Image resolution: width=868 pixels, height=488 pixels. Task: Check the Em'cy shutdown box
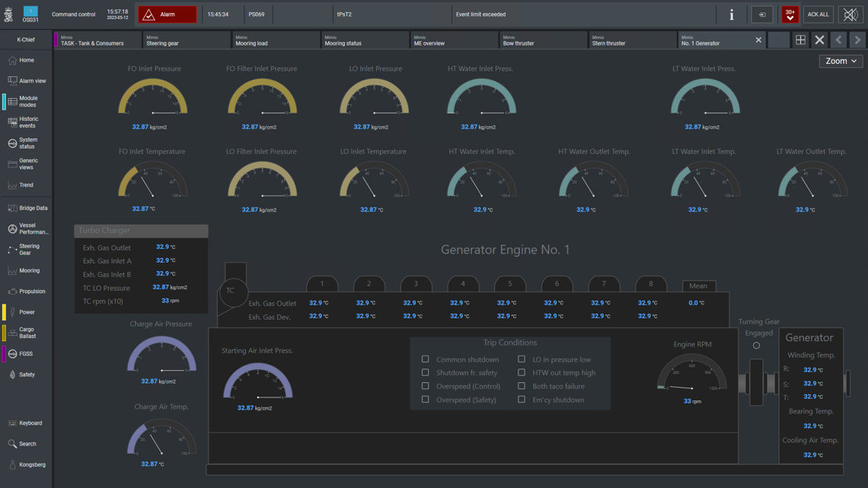[522, 400]
